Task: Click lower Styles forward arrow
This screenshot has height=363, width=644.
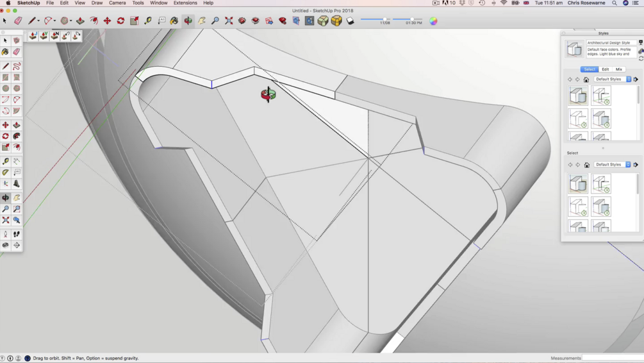Action: click(x=578, y=164)
